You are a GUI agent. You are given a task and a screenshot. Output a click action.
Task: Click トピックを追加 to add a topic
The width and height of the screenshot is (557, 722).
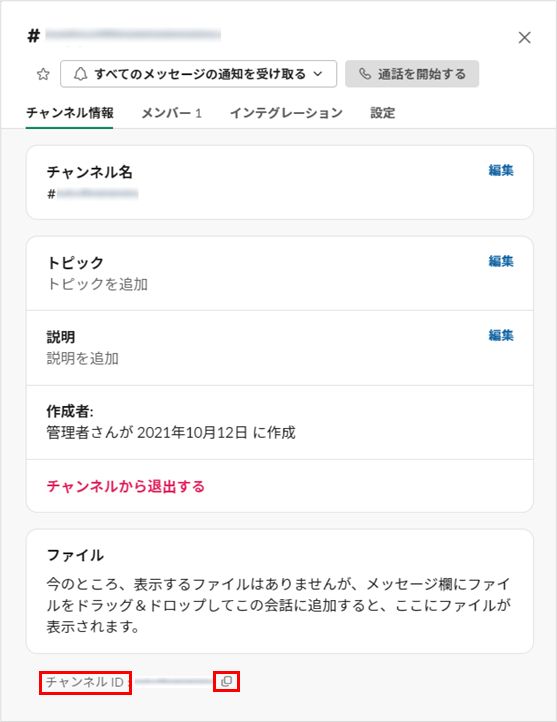pos(97,284)
